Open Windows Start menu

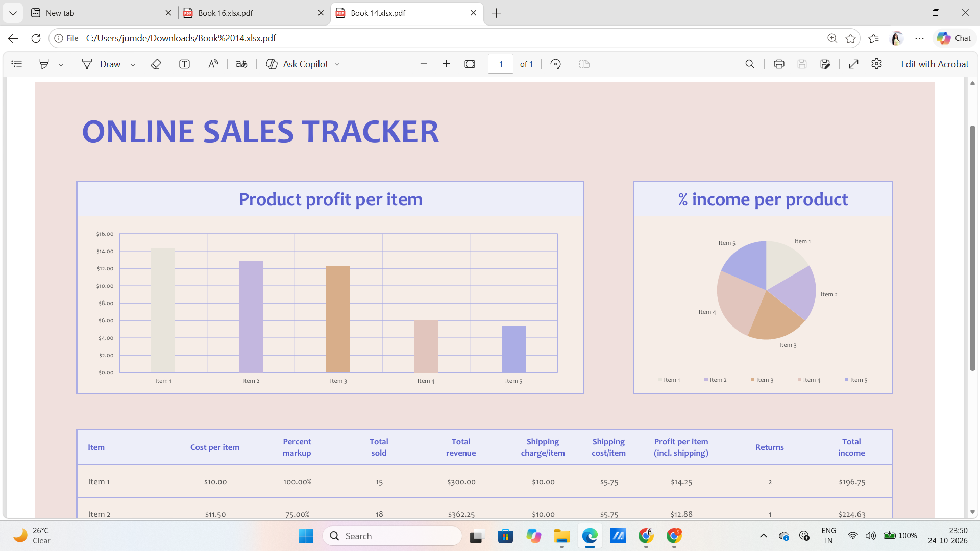click(306, 536)
